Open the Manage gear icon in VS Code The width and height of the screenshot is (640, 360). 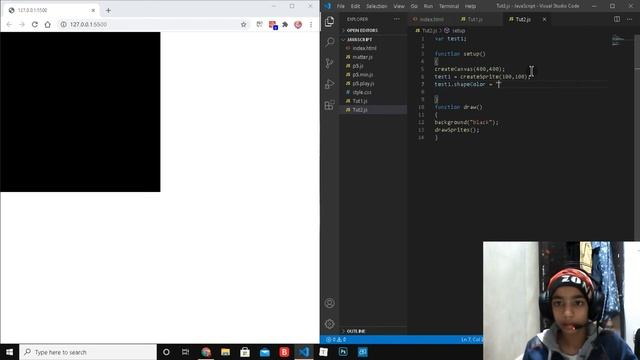pos(329,324)
